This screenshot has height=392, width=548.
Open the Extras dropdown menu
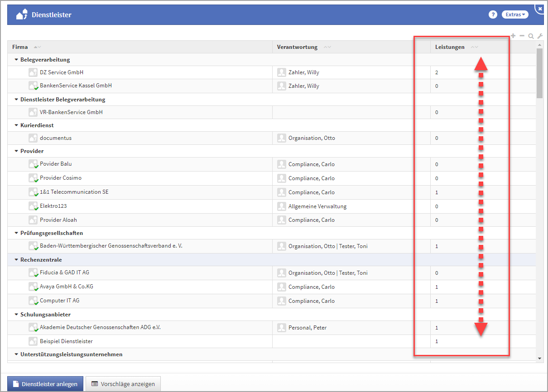tap(515, 14)
